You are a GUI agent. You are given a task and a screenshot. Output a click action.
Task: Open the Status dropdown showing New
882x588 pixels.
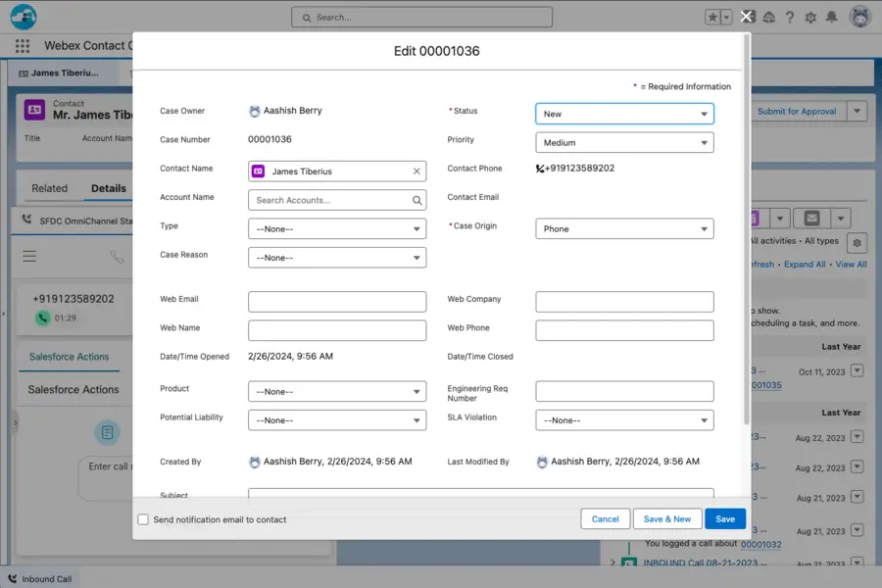pos(624,114)
